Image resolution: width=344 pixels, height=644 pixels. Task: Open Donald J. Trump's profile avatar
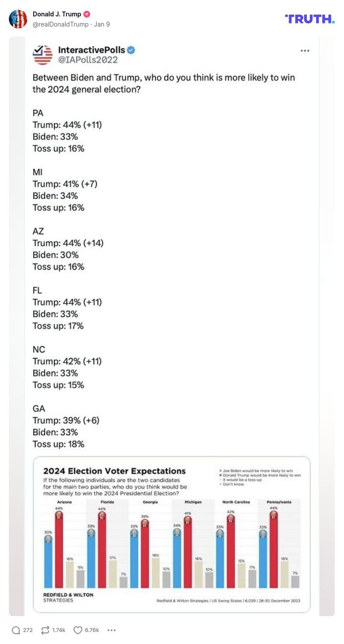tap(18, 19)
